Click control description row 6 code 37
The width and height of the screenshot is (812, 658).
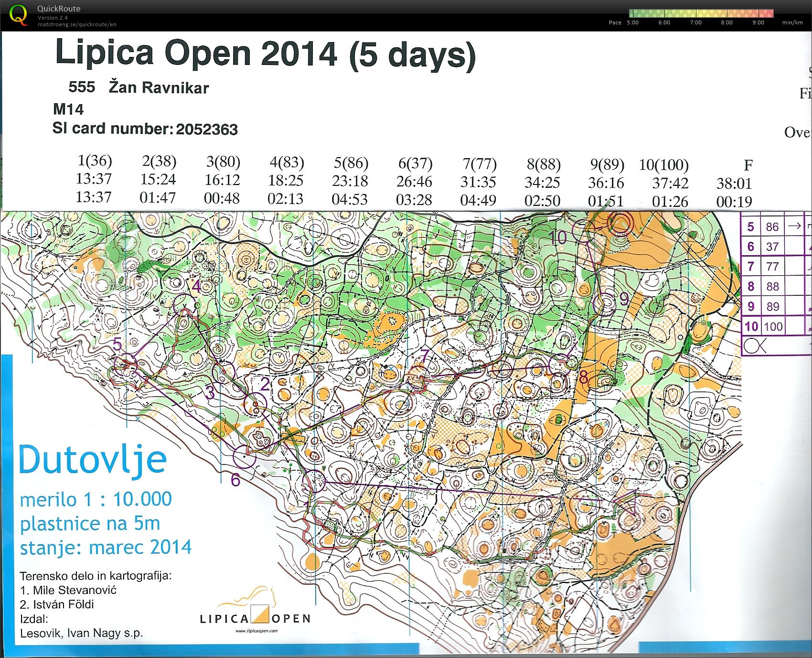point(772,247)
